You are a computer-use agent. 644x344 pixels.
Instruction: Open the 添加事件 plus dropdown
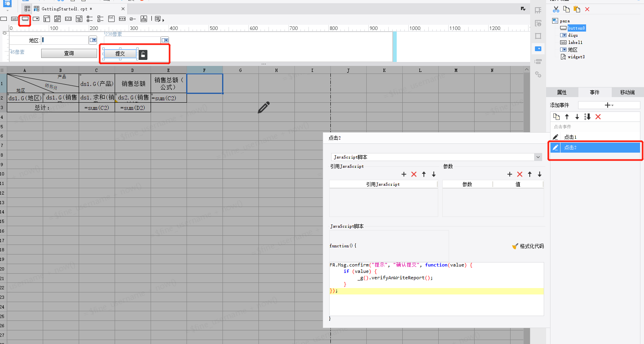tap(608, 105)
